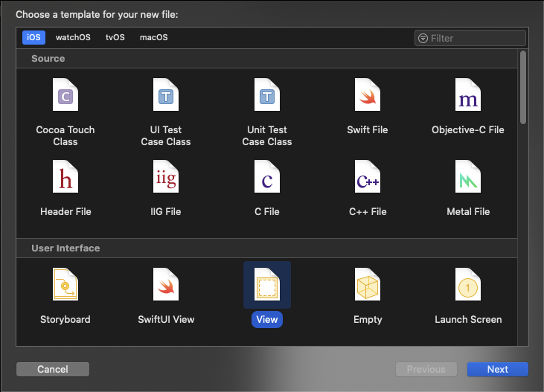This screenshot has width=544, height=392.
Task: Pick the IIG File template icon
Action: [166, 176]
